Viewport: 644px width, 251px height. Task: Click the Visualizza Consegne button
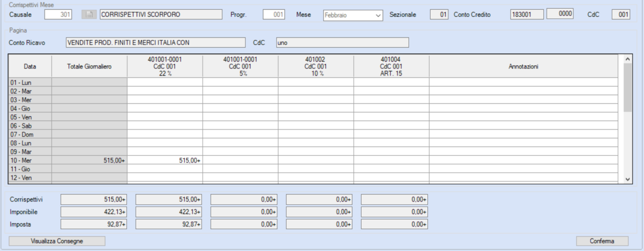pyautogui.click(x=57, y=241)
